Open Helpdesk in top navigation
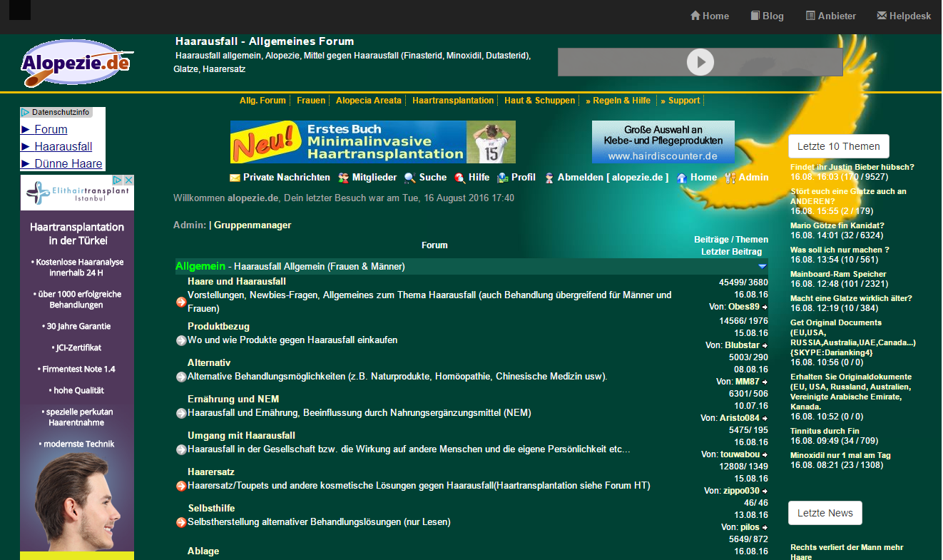Viewport: 943px width, 560px height. (x=904, y=16)
